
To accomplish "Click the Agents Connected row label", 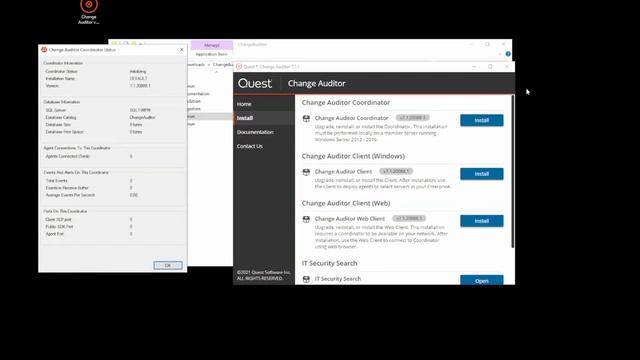I will click(x=68, y=156).
